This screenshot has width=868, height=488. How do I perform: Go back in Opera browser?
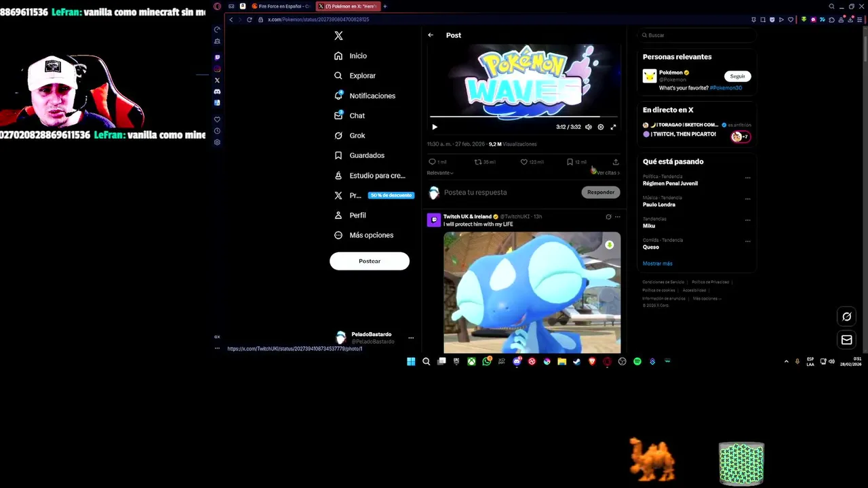coord(231,20)
